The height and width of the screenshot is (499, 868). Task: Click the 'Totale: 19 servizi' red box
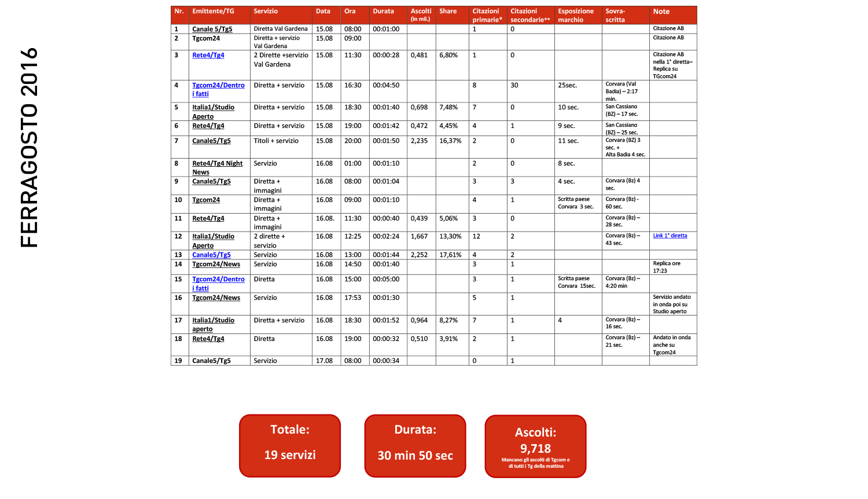290,446
